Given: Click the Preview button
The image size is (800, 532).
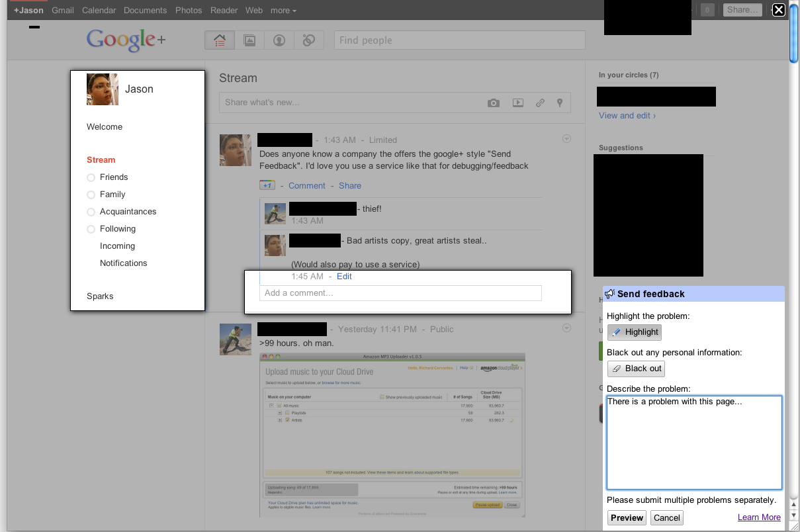Looking at the screenshot, I should click(x=627, y=518).
